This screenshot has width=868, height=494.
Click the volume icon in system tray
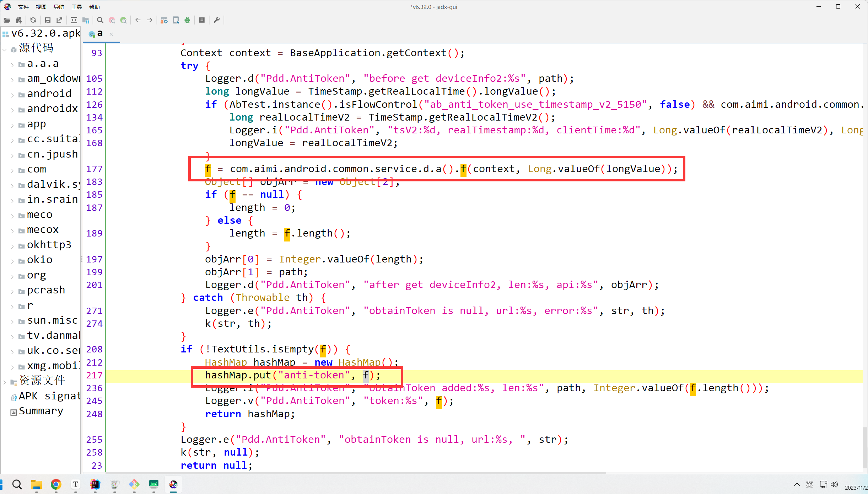click(835, 484)
